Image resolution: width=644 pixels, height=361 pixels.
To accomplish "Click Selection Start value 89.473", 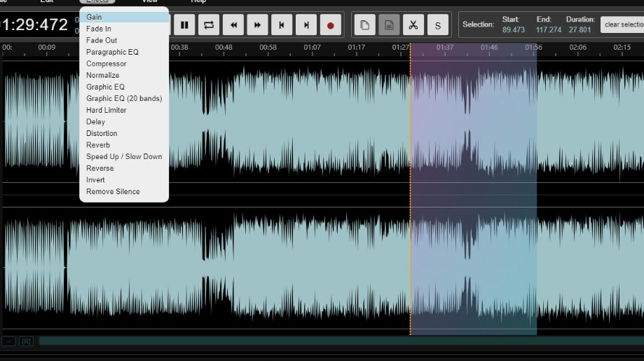I will (514, 30).
